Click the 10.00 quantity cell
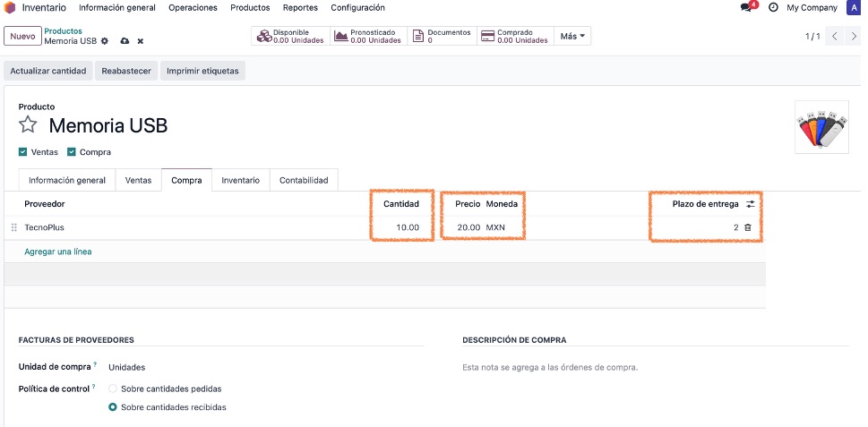The height and width of the screenshot is (427, 868). pos(408,227)
